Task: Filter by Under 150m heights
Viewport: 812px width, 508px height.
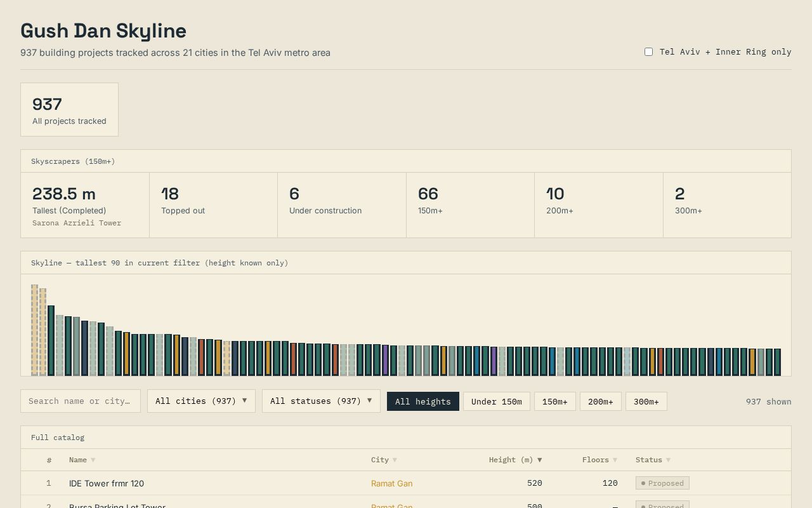Action: point(497,401)
